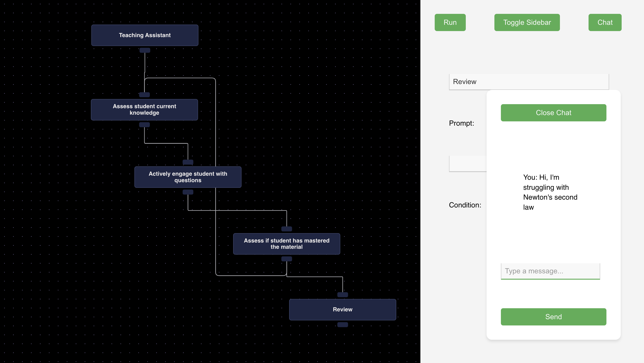Click bottom handle of Actively engage node

click(x=188, y=192)
